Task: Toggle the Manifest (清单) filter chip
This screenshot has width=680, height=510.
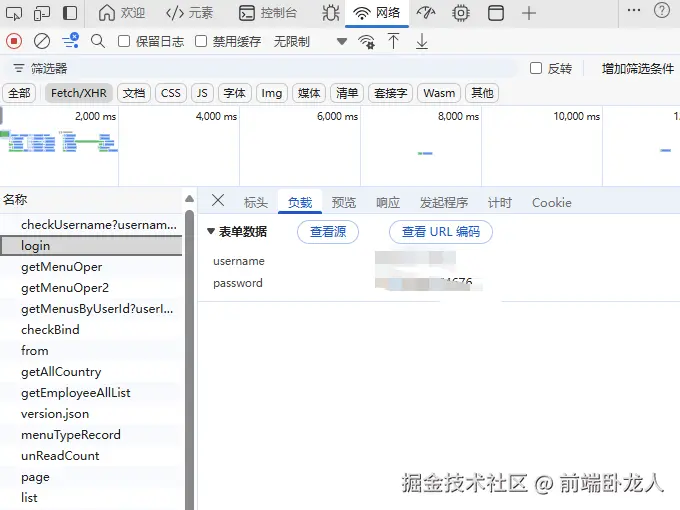Action: (347, 93)
